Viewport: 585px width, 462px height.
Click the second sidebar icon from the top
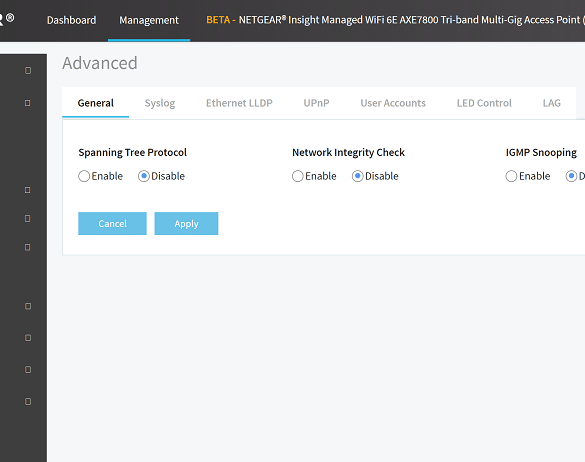pos(28,103)
